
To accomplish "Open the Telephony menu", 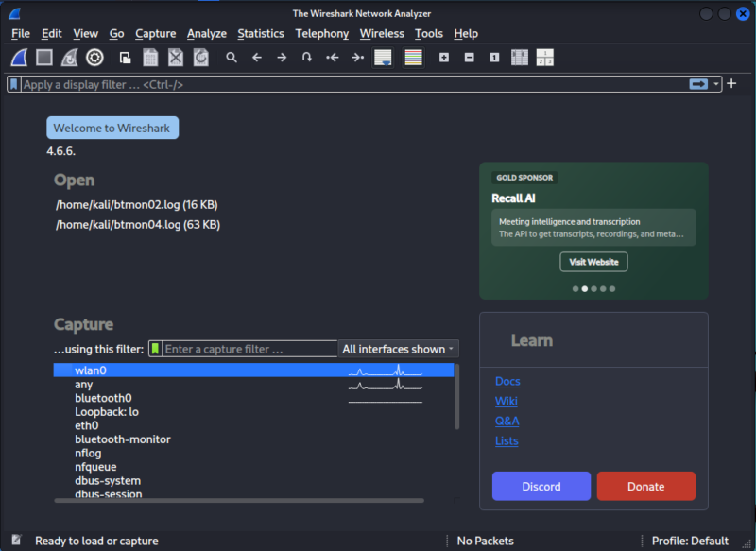I will (322, 34).
